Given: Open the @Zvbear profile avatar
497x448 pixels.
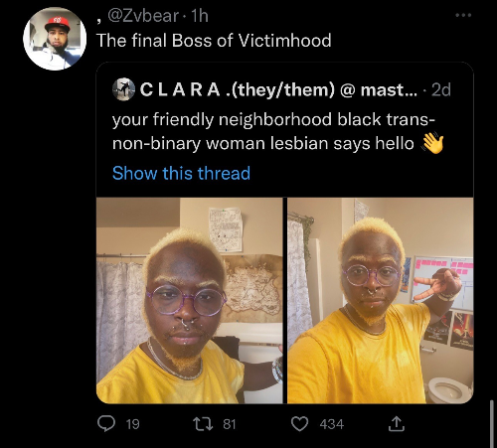Looking at the screenshot, I should click(55, 39).
